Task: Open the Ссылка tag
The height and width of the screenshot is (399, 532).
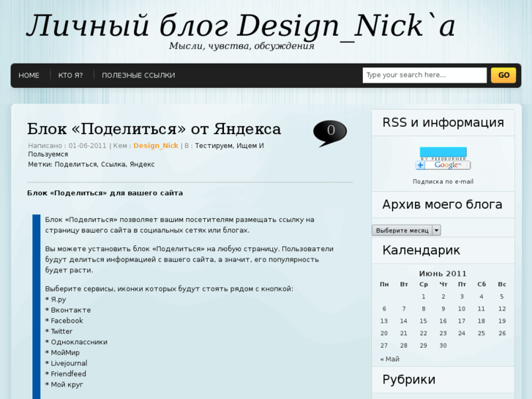Action: (113, 164)
